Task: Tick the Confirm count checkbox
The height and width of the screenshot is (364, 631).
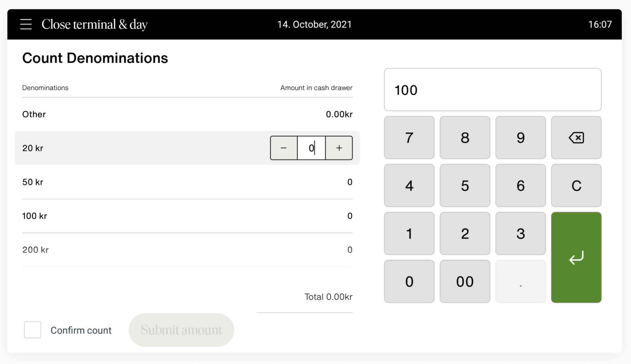Action: [33, 330]
